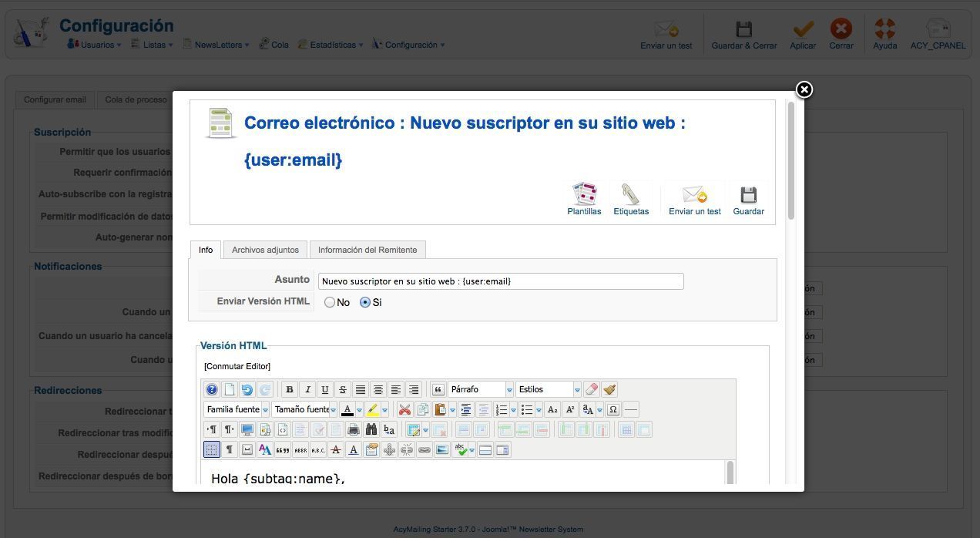Open find with binoculars icon
The width and height of the screenshot is (980, 538).
point(371,429)
